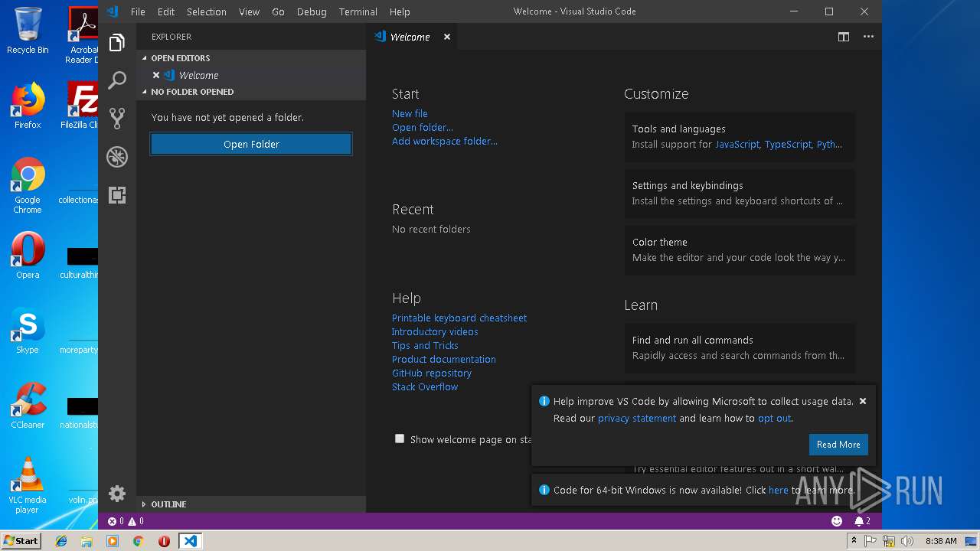
Task: Click the privacy statement link
Action: [x=637, y=418]
